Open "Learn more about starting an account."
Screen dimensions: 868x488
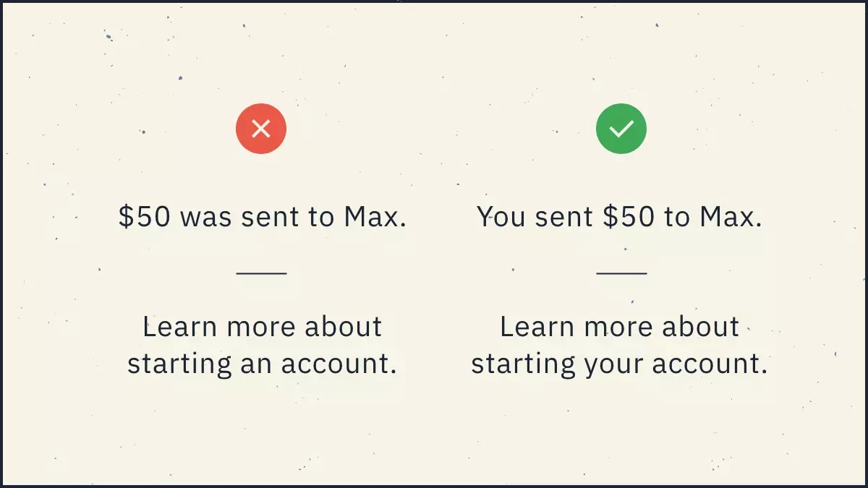tap(262, 345)
